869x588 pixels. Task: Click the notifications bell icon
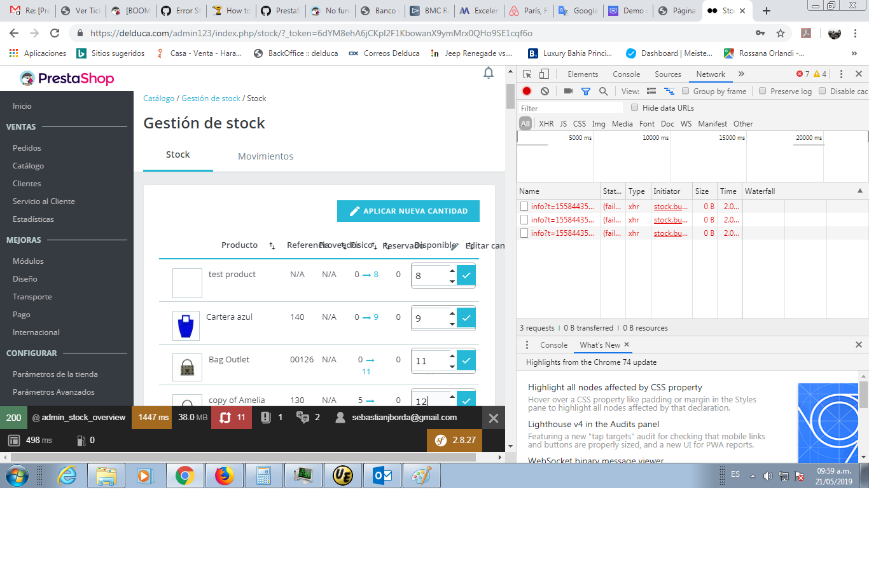click(489, 73)
